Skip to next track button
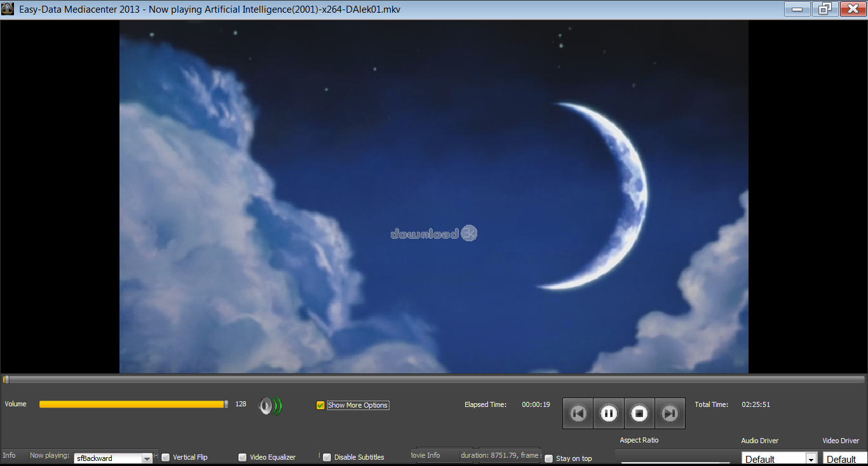 (670, 413)
